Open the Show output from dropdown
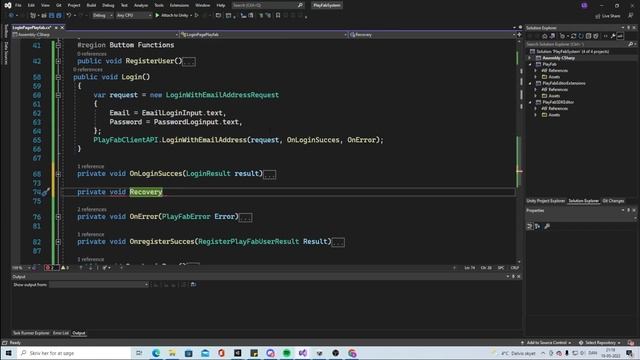Viewport: 640px width, 360px height. pos(99,284)
